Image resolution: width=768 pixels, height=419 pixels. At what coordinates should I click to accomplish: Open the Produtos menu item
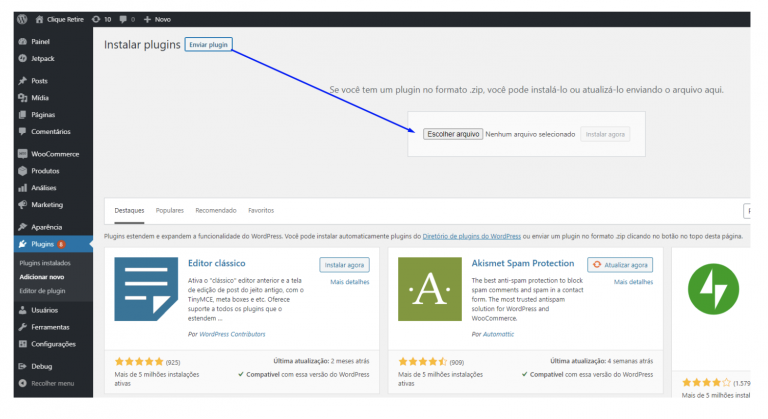pos(45,171)
